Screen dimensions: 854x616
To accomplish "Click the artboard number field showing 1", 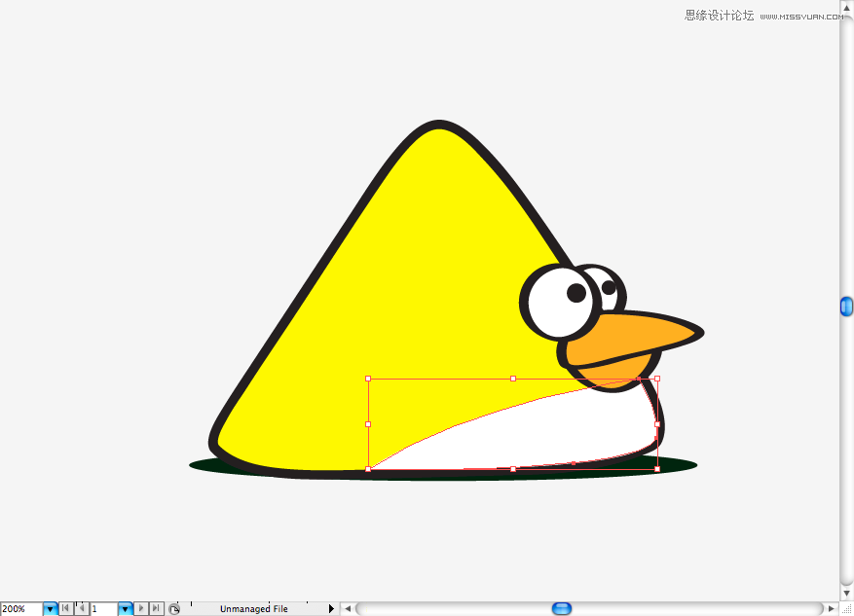I will pos(103,609).
